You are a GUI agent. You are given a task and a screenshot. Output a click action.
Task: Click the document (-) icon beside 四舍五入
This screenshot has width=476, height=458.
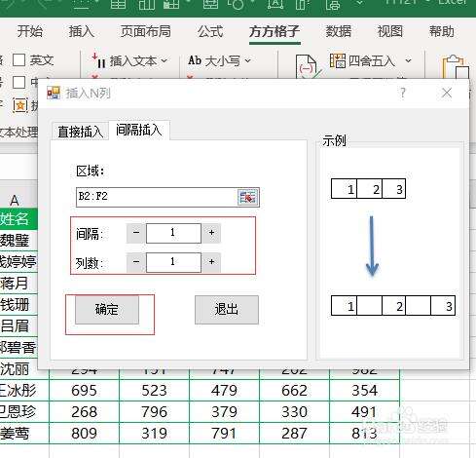coord(308,66)
